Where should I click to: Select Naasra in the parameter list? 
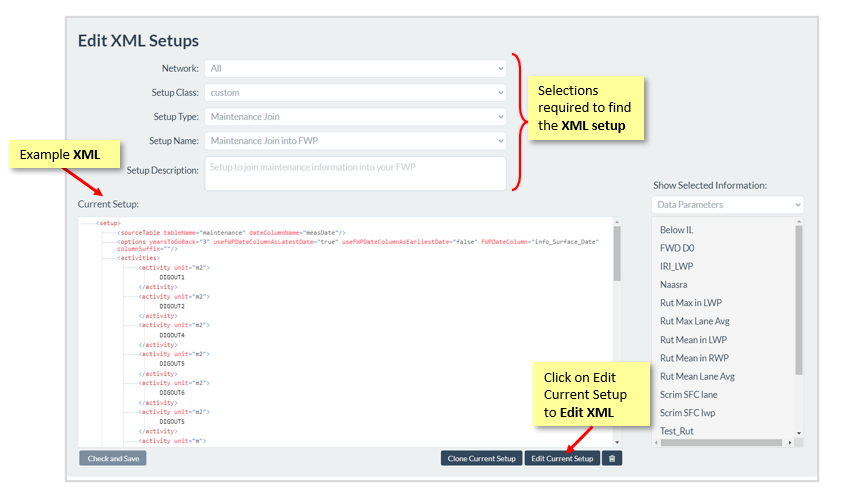[673, 285]
